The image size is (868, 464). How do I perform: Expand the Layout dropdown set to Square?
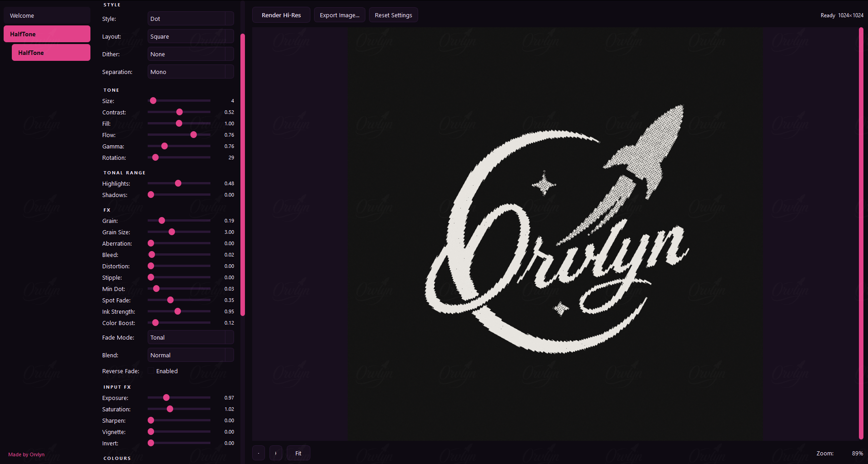click(190, 36)
